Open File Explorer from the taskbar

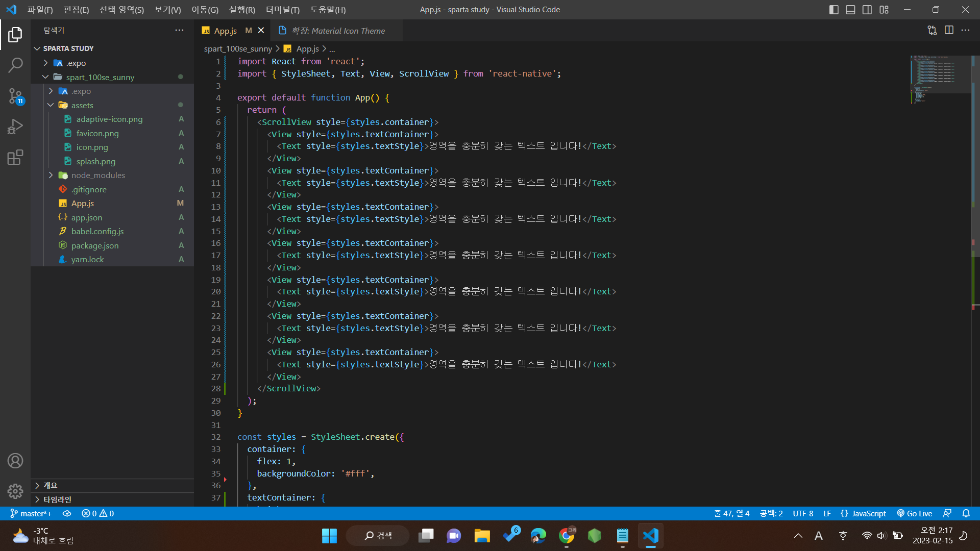pos(482,536)
